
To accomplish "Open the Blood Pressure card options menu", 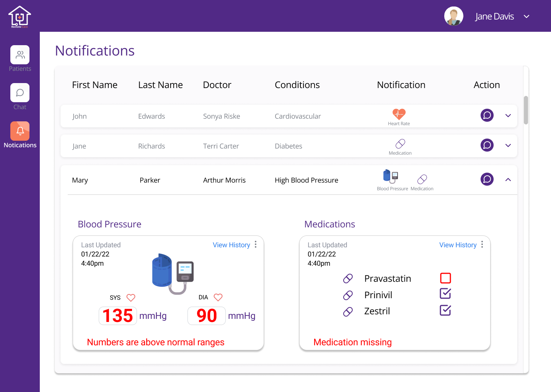I will (255, 245).
